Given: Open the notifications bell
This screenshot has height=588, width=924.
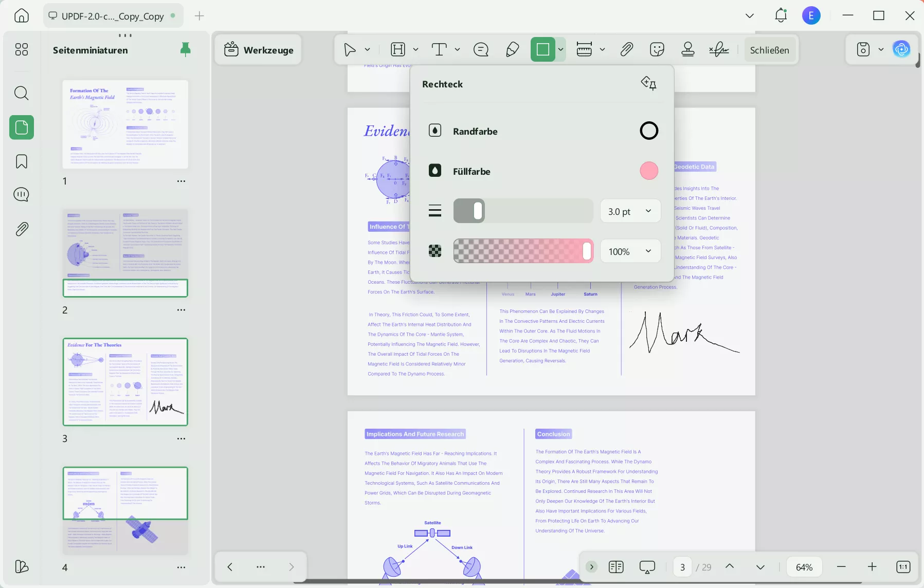Looking at the screenshot, I should (781, 16).
